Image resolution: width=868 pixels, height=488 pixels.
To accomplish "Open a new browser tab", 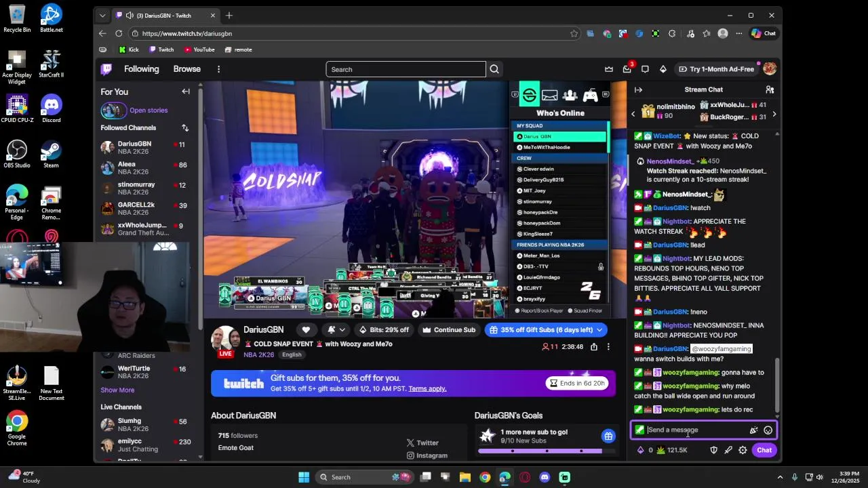I will [229, 15].
